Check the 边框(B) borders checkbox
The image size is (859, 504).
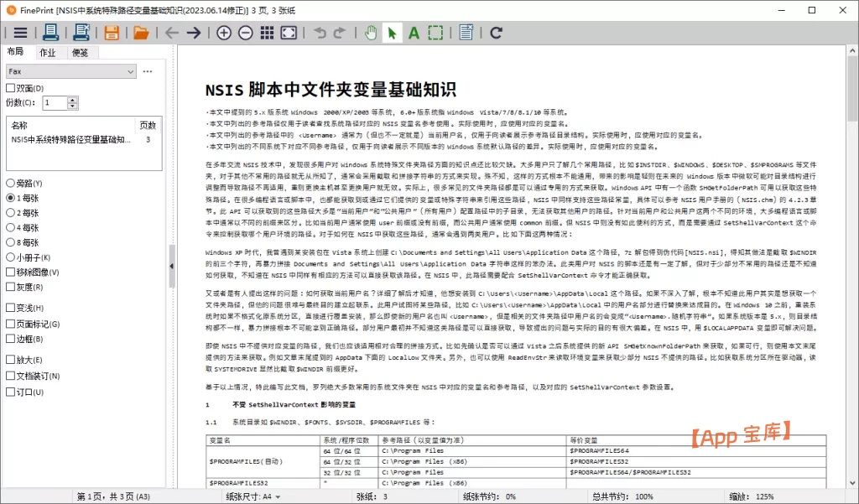[x=10, y=339]
